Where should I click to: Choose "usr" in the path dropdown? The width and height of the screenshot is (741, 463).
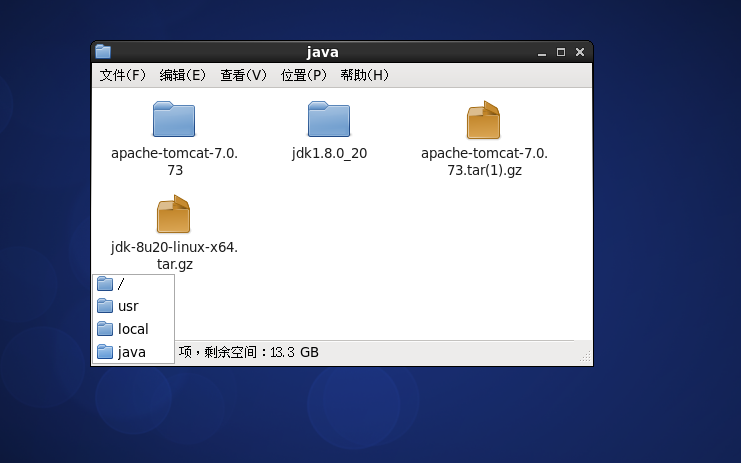pos(127,306)
